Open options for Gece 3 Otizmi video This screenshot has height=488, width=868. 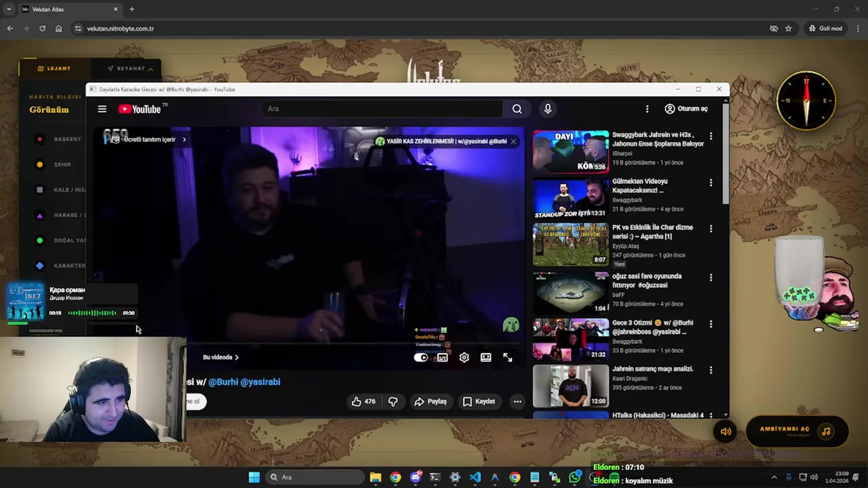pos(711,324)
